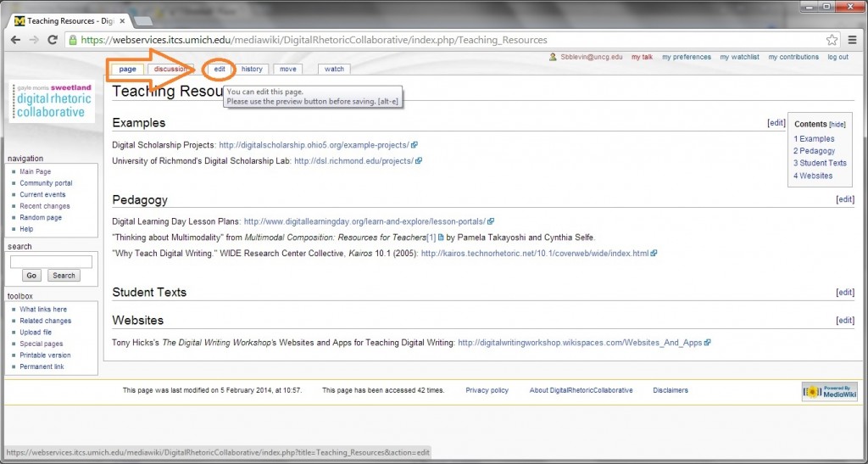Open the Help navigation link
The image size is (868, 464).
(x=26, y=229)
